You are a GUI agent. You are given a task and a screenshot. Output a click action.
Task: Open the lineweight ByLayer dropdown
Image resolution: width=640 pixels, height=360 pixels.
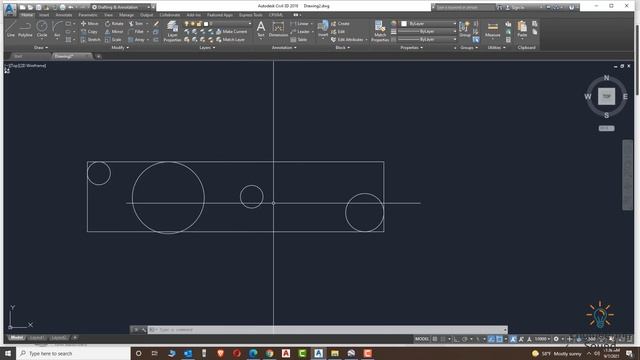tap(427, 31)
